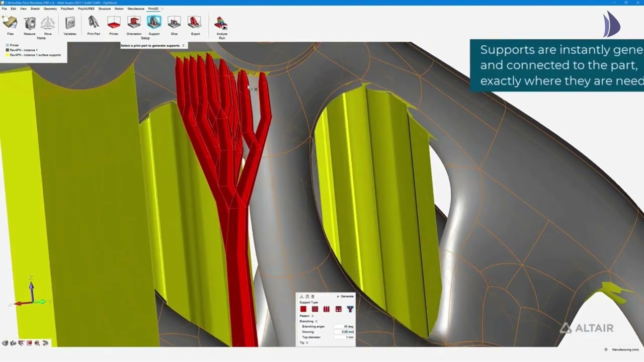Screen dimensions: 644x362
Task: Choose the lattice grid support type
Action: [x=315, y=309]
